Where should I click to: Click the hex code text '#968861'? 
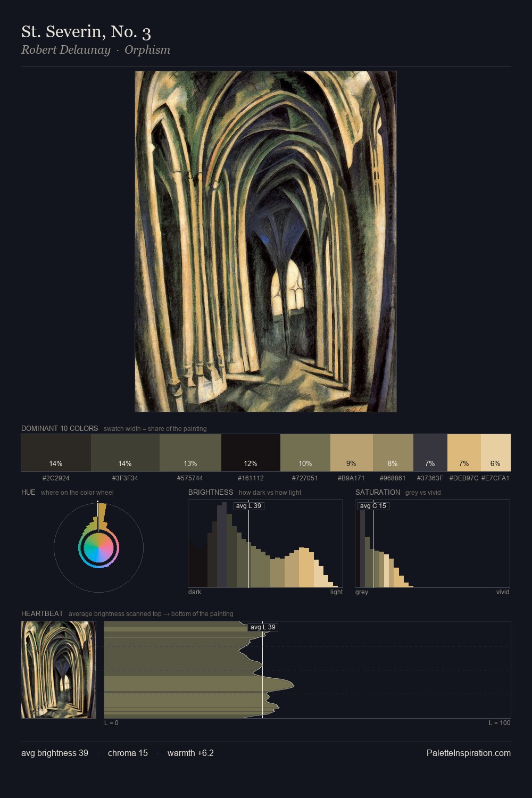tap(393, 478)
